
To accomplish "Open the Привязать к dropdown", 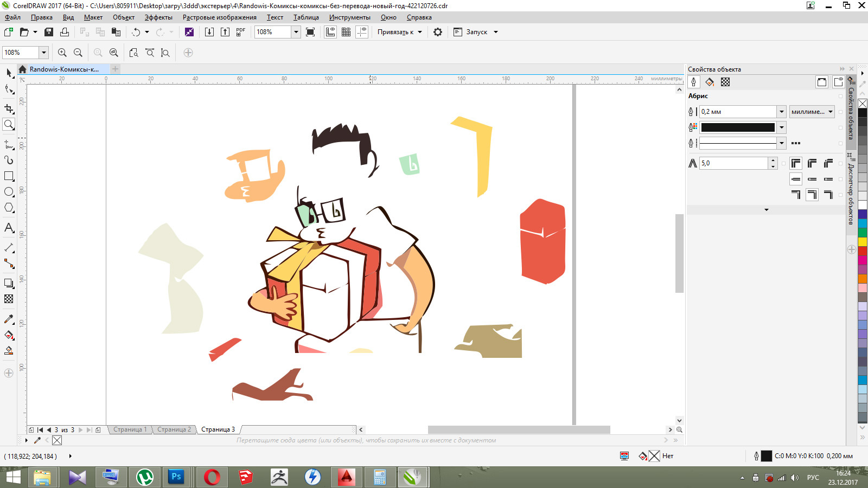I will (x=400, y=32).
